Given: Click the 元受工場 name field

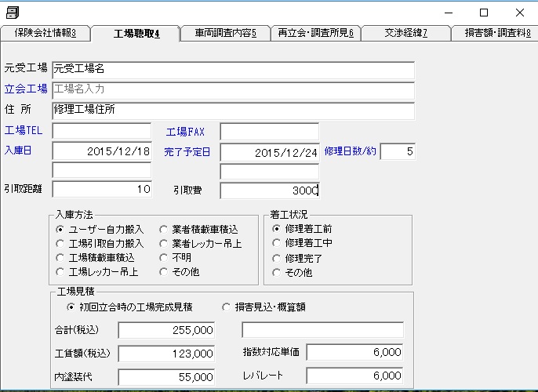Looking at the screenshot, I should 233,71.
